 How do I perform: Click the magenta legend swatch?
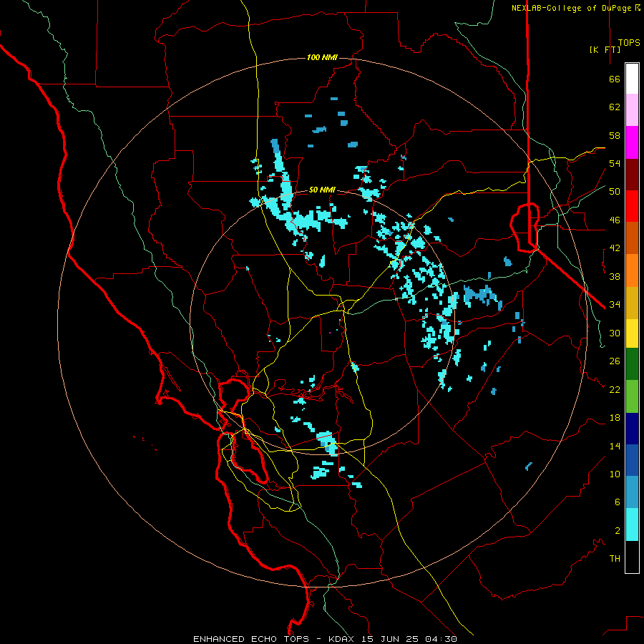[632, 142]
